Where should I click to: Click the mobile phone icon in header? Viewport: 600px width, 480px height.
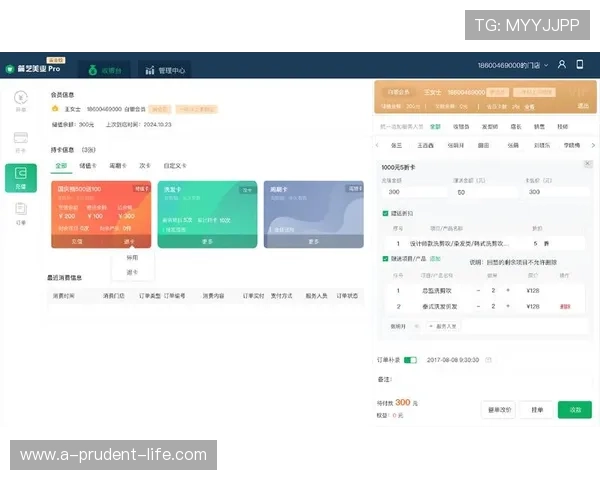tap(580, 64)
